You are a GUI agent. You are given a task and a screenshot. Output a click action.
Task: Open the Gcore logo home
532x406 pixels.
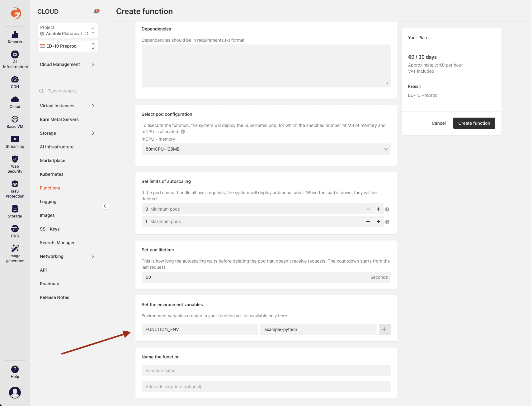16,13
